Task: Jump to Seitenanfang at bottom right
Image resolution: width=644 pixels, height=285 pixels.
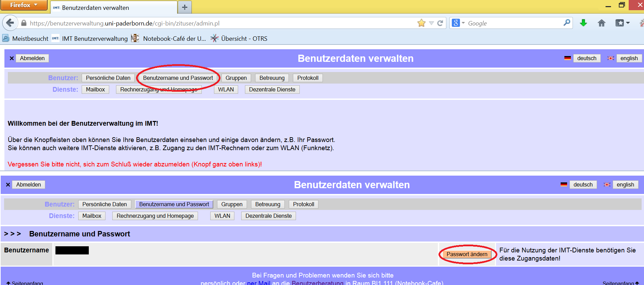Action: (x=621, y=283)
